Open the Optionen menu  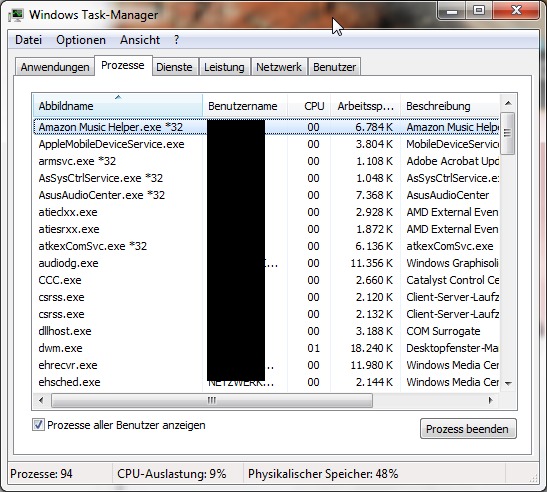coord(81,40)
